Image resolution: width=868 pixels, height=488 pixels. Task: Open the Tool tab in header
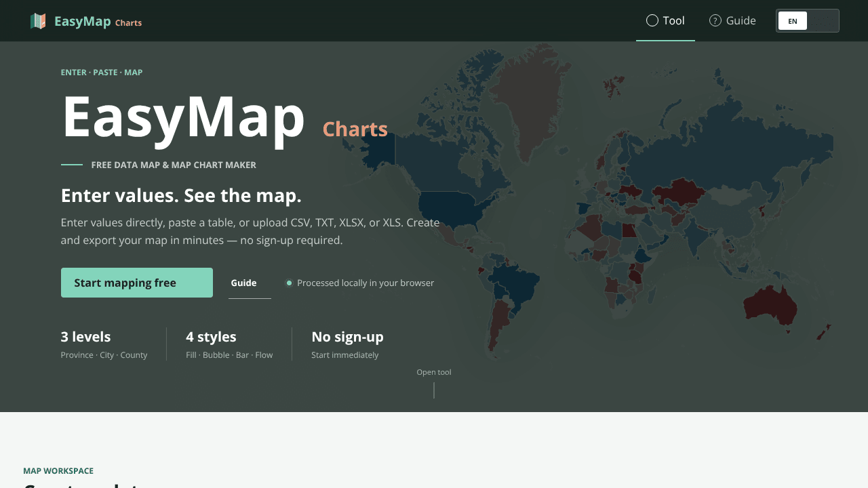coord(665,20)
